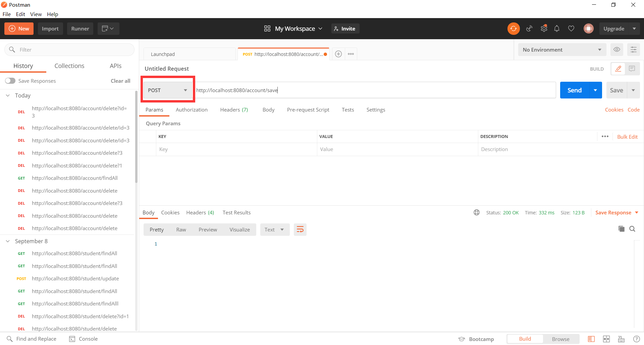This screenshot has height=345, width=644.
Task: Click the history Filter search field
Action: 69,50
